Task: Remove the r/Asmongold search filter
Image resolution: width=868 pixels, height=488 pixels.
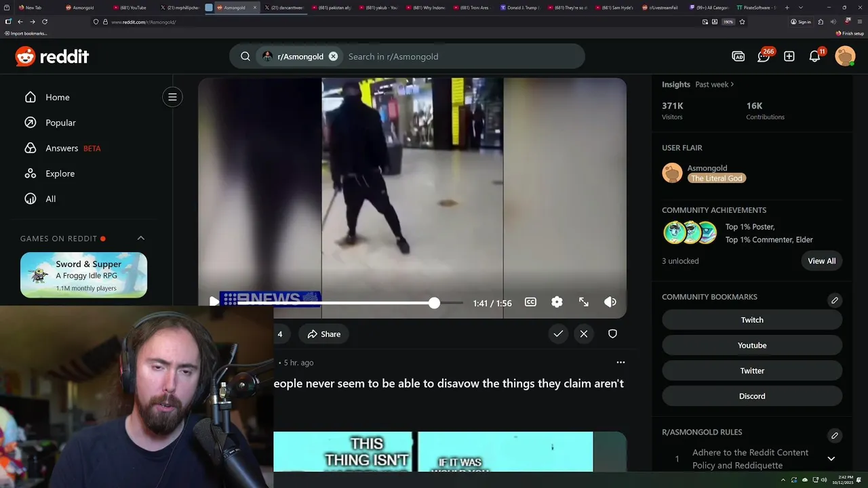Action: tap(333, 56)
